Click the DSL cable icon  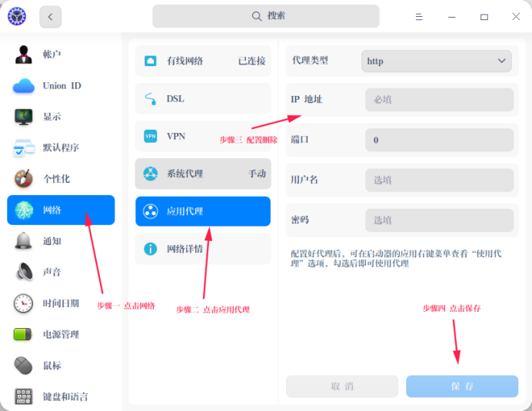tap(151, 98)
